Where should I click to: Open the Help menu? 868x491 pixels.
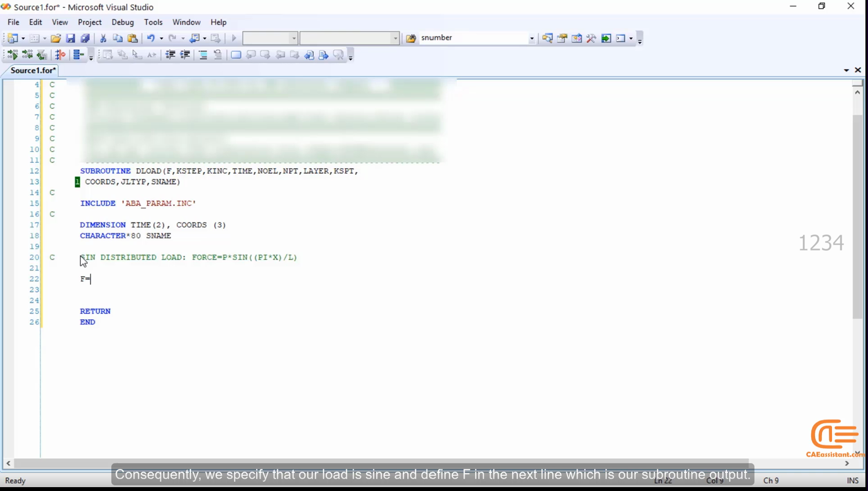click(219, 22)
